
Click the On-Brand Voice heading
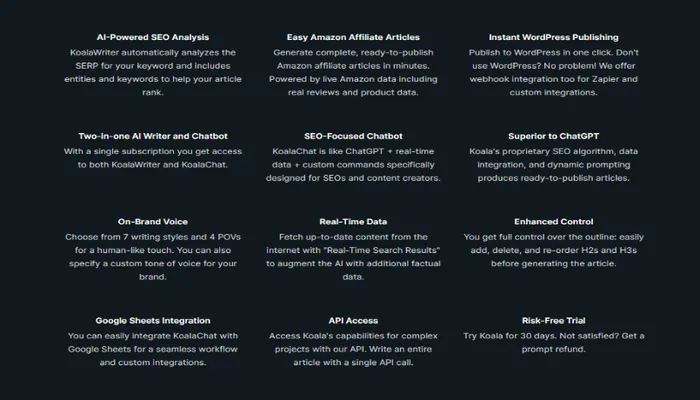(x=152, y=221)
